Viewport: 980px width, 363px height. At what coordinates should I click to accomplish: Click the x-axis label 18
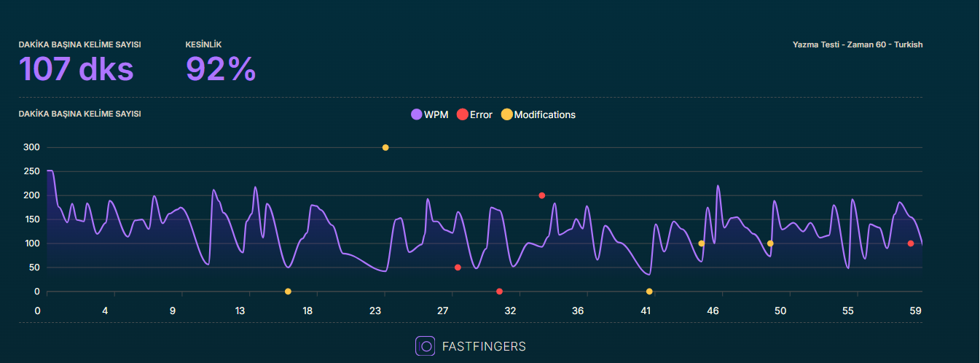point(307,311)
